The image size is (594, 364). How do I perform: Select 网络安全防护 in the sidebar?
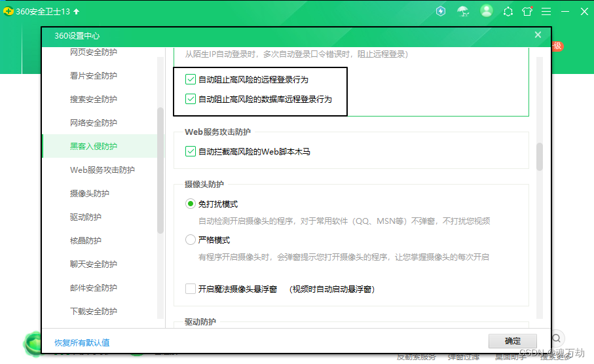coord(93,122)
